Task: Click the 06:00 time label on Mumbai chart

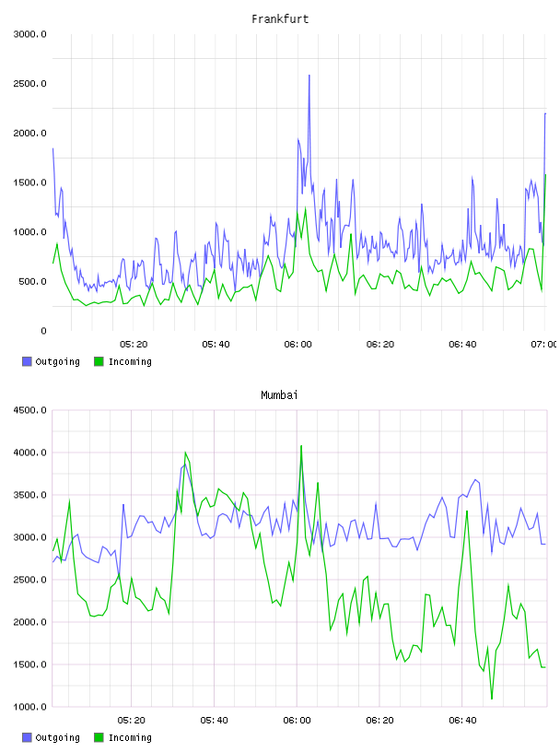Action: tap(297, 721)
